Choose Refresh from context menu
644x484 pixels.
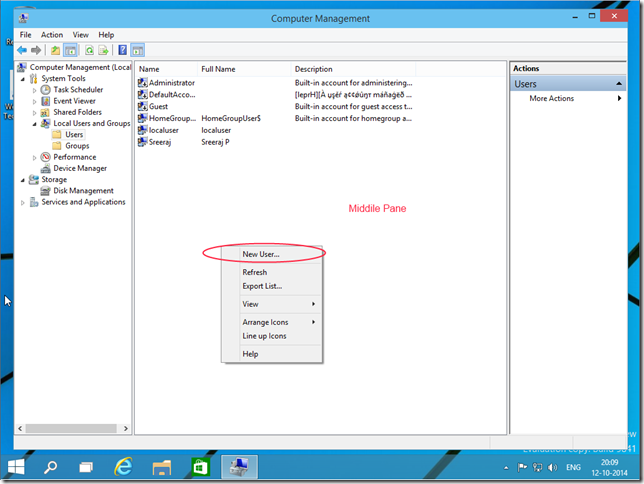click(272, 272)
